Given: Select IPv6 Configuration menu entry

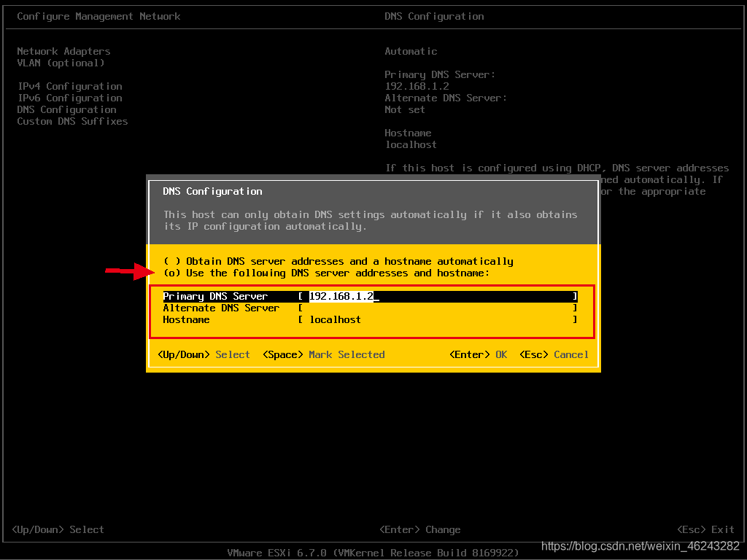Looking at the screenshot, I should click(69, 98).
